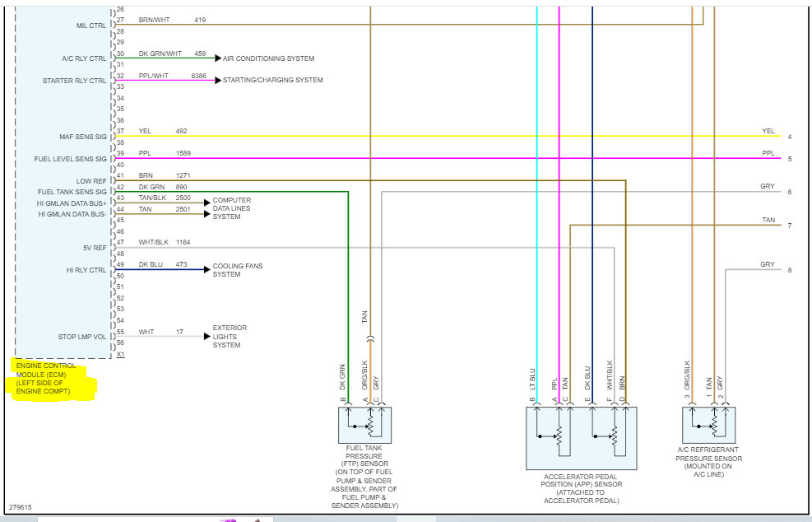Select circuit number 1589 on the purple wire
The height and width of the screenshot is (522, 812).
183,153
